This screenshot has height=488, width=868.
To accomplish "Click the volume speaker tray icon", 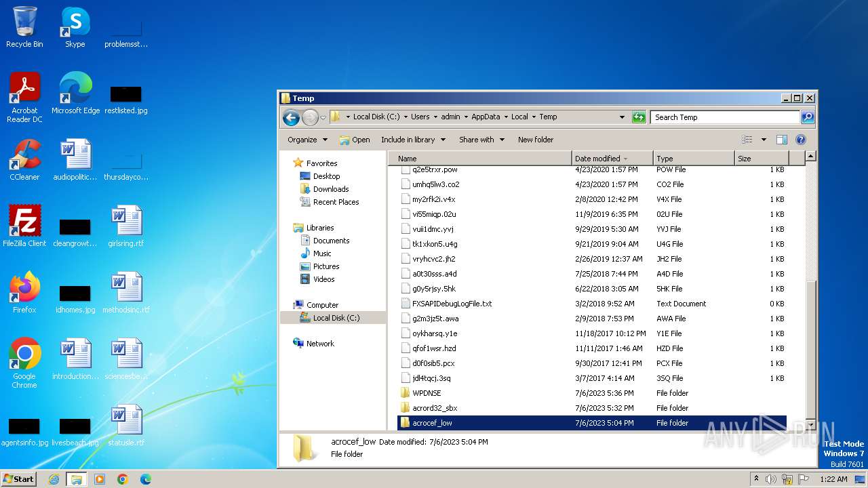I will click(770, 479).
